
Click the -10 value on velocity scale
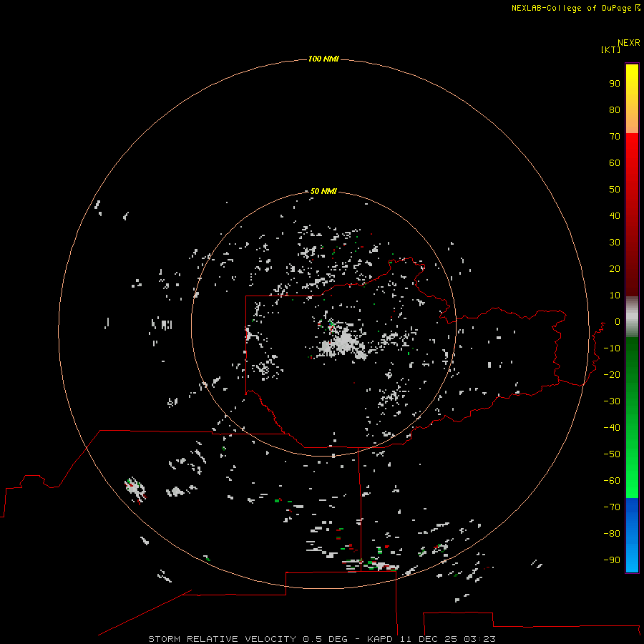[x=612, y=348]
